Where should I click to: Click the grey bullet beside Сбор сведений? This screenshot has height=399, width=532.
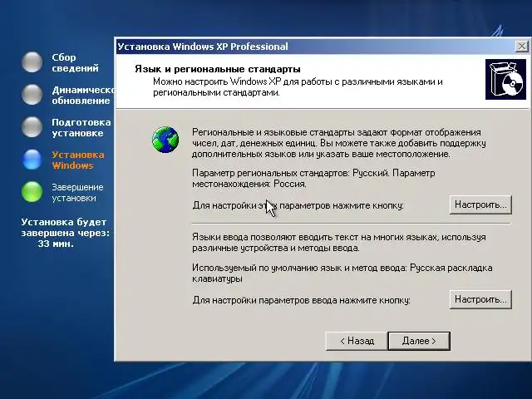point(32,62)
